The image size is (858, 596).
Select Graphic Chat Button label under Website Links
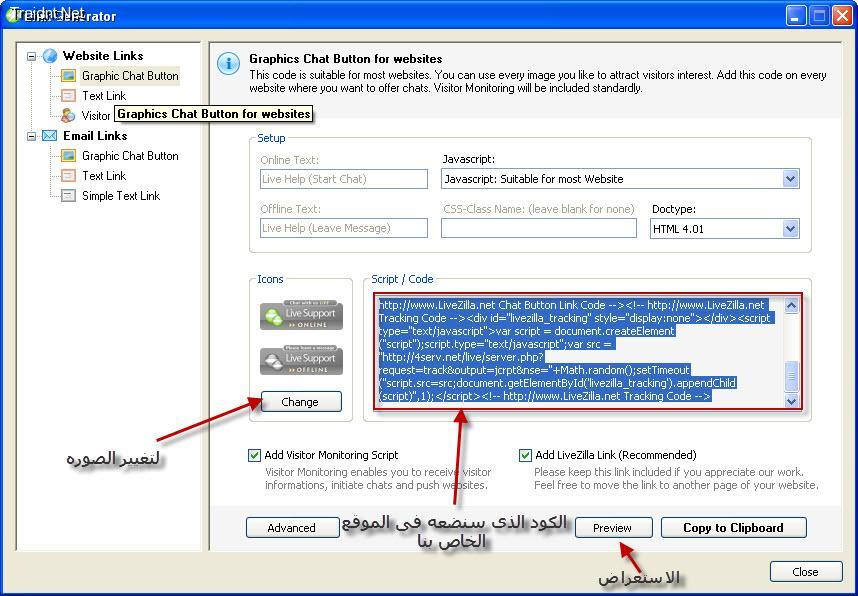pos(130,76)
